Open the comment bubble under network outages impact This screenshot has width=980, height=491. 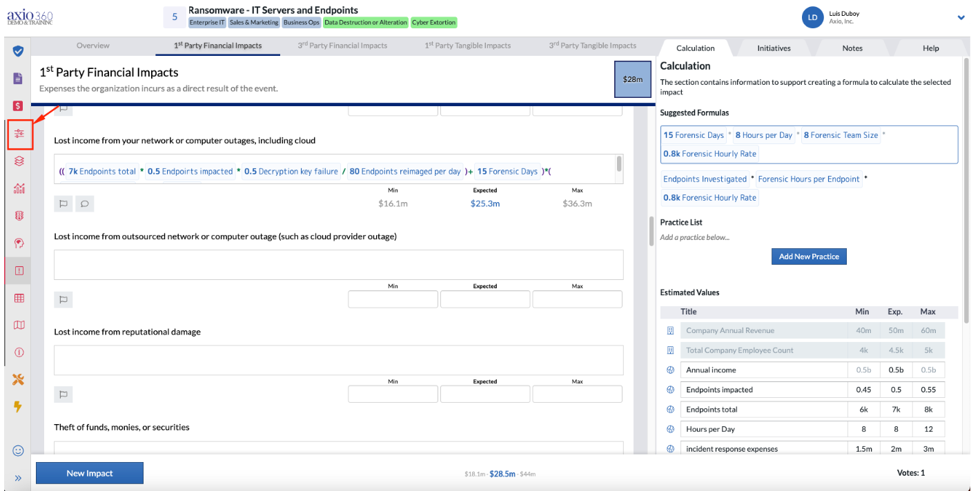tap(85, 203)
